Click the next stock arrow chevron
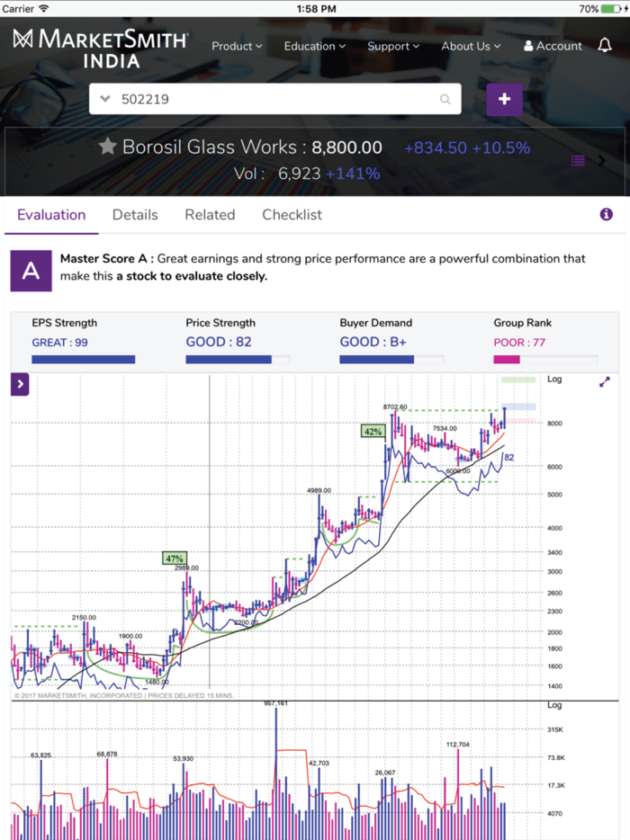The width and height of the screenshot is (630, 840). coord(601,160)
